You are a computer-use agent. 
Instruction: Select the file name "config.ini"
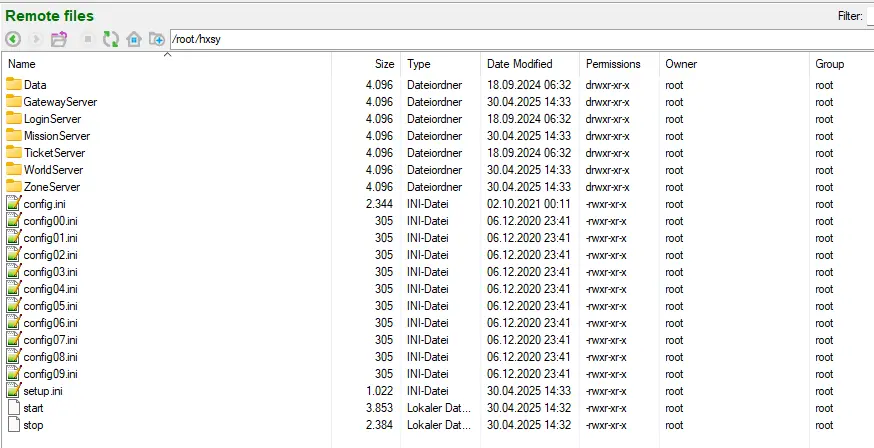(x=45, y=204)
